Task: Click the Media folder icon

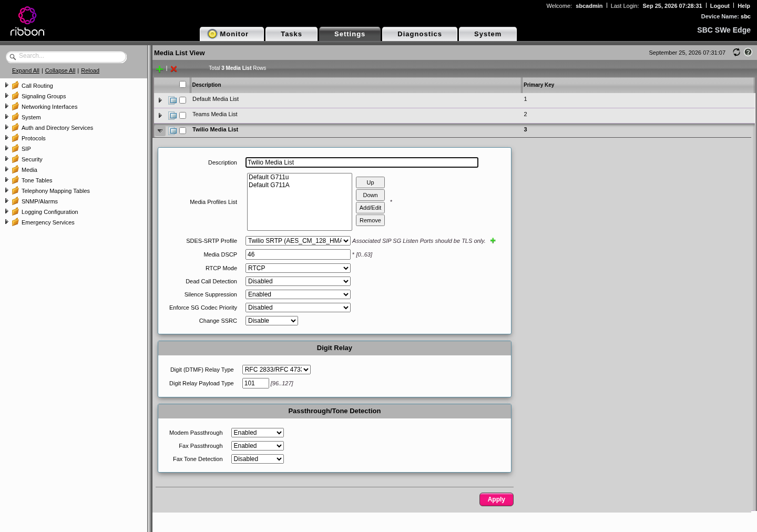Action: coord(15,169)
